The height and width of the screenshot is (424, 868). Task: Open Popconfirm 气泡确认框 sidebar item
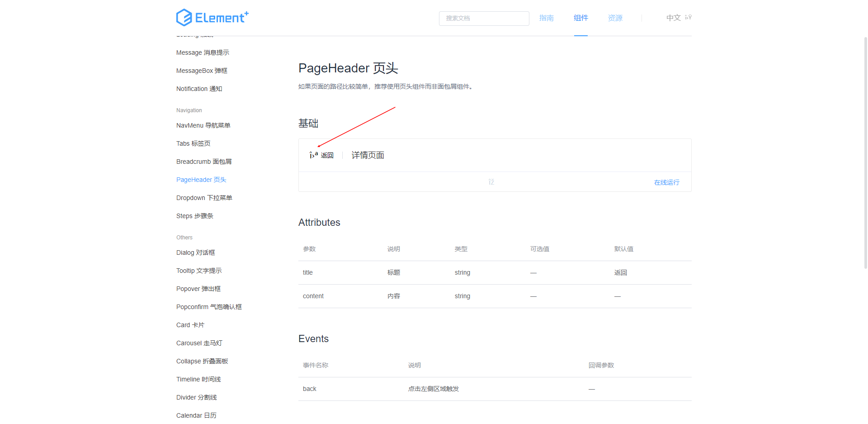[x=209, y=307]
